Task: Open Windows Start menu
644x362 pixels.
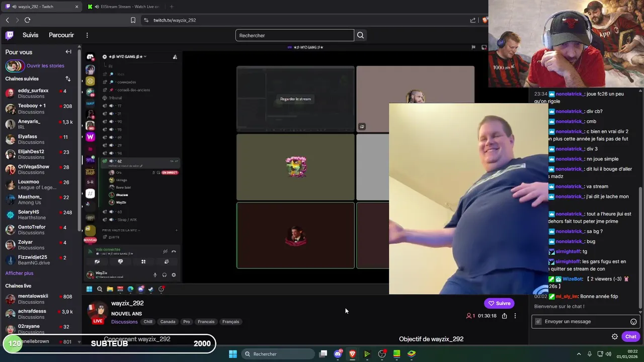Action: (x=232, y=354)
